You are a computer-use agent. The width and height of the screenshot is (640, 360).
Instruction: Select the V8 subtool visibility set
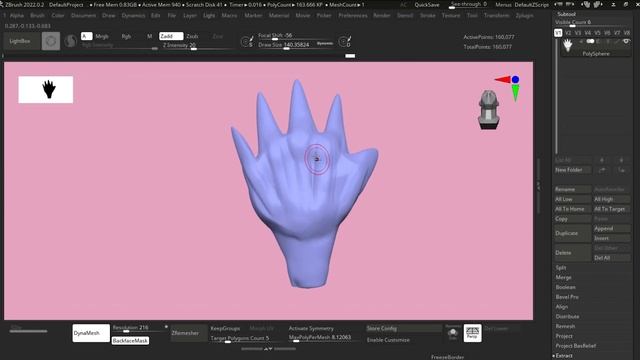click(x=627, y=33)
